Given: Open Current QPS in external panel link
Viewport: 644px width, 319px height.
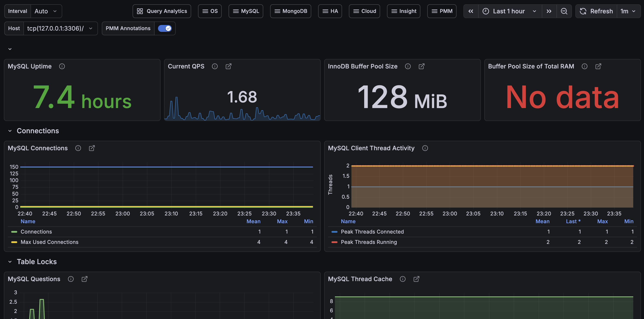Looking at the screenshot, I should (228, 66).
